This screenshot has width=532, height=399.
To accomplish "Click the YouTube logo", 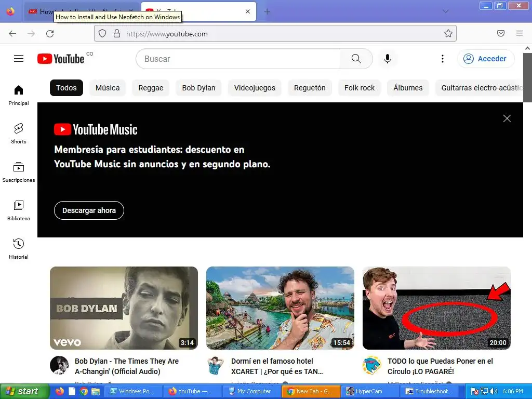I will [x=61, y=59].
